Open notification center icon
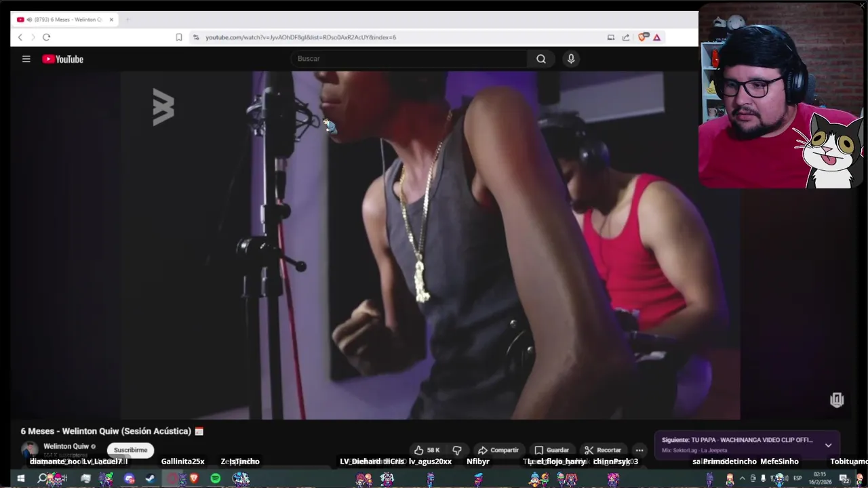 pyautogui.click(x=844, y=479)
